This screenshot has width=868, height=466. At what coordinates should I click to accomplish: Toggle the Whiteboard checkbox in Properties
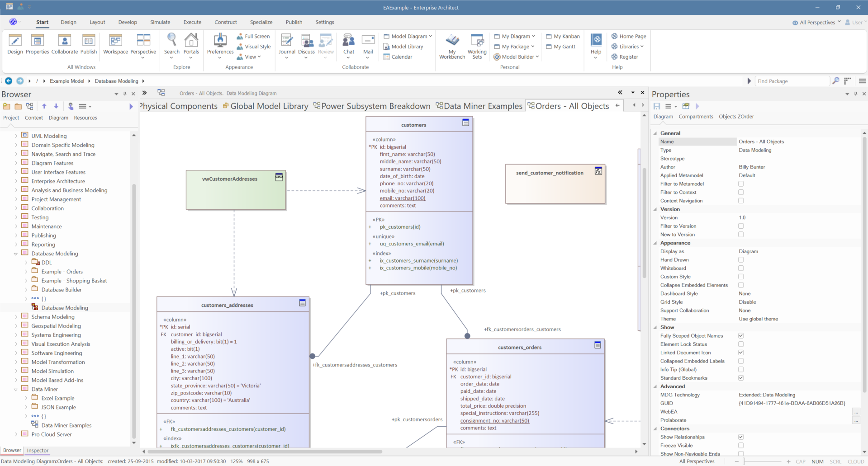coord(741,268)
